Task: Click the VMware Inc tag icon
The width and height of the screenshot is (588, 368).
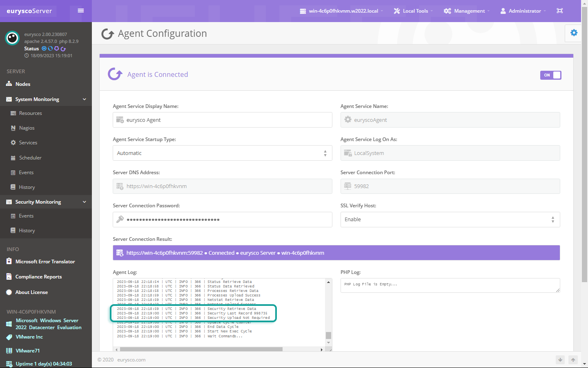Action: [9, 337]
